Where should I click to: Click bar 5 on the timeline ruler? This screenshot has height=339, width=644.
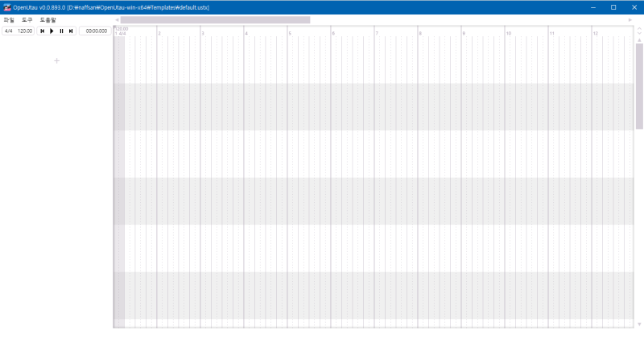click(290, 33)
